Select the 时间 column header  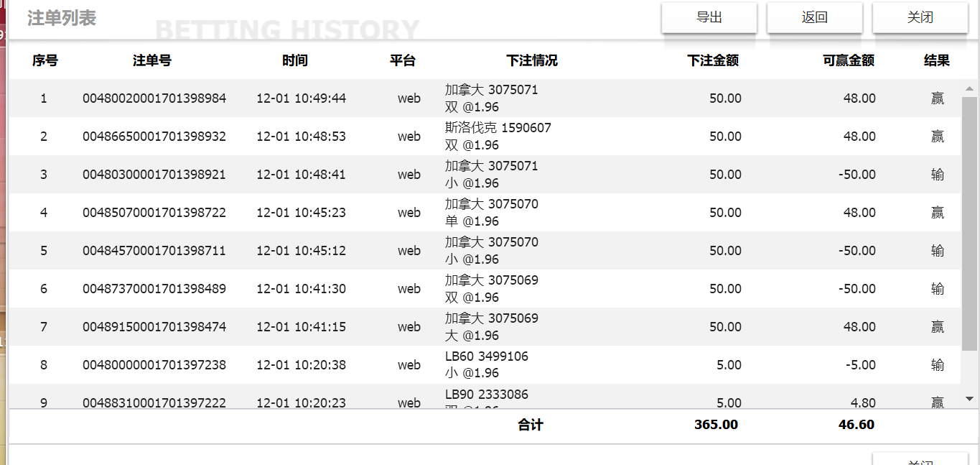pyautogui.click(x=295, y=61)
